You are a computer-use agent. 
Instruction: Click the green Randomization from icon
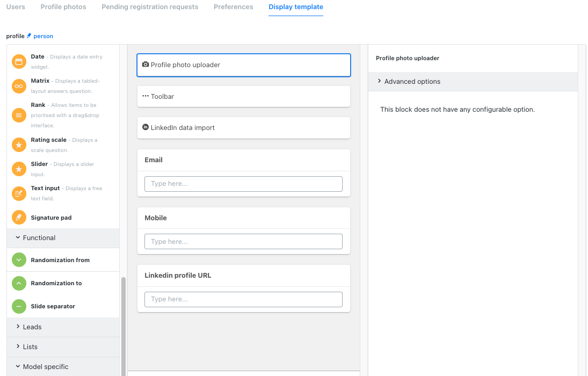tap(19, 260)
